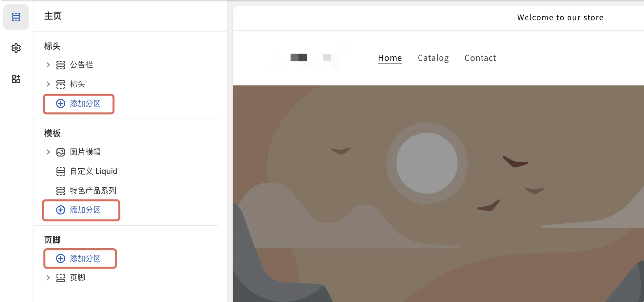Expand the 公告栏 section
644x302 pixels.
(x=48, y=65)
